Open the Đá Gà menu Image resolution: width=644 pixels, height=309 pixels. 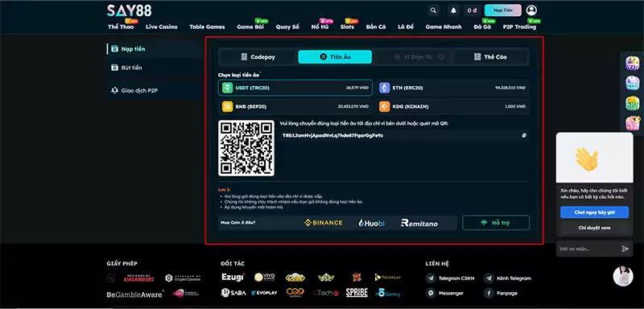[x=482, y=27]
